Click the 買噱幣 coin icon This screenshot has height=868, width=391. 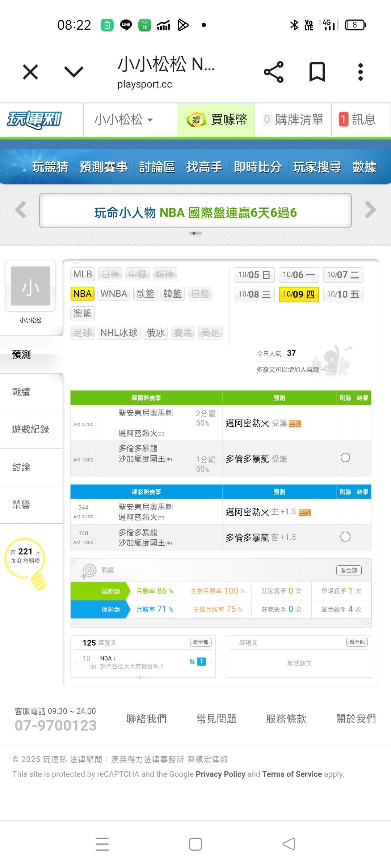pyautogui.click(x=196, y=120)
